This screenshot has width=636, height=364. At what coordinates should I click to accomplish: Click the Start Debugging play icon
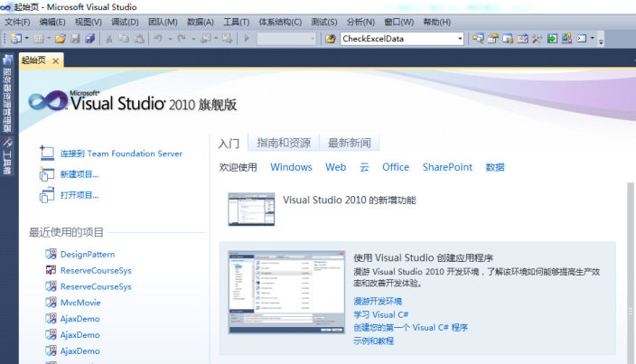coord(247,39)
